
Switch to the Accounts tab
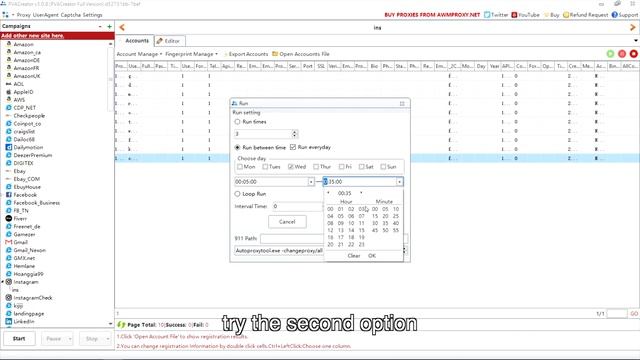(136, 41)
